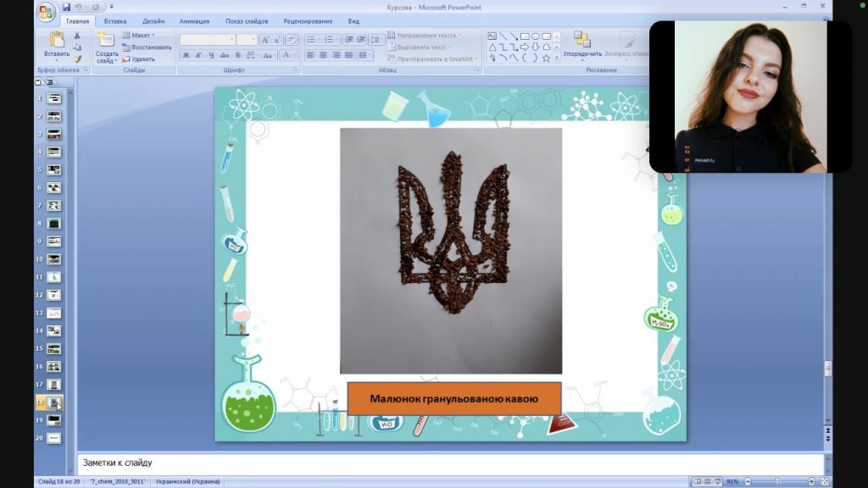Toggle underline (Ч) formatting
868x488 pixels.
pyautogui.click(x=210, y=56)
